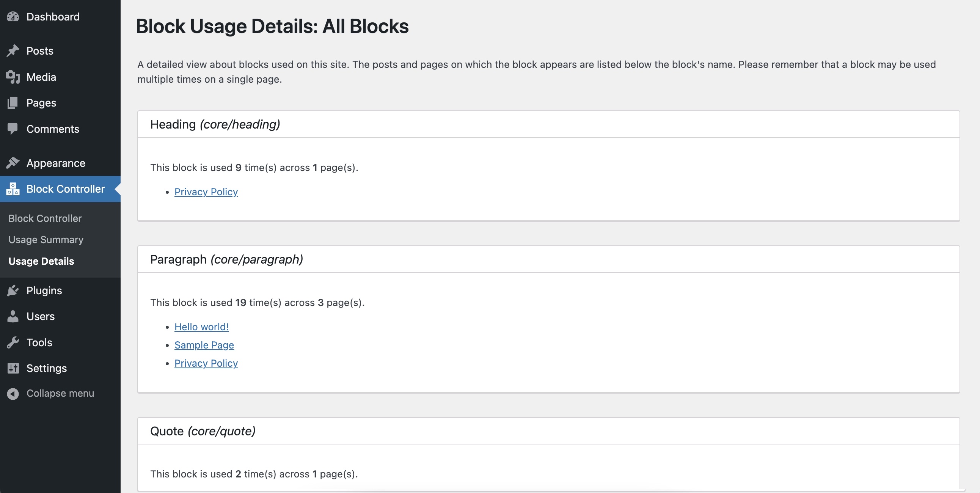Click the Pages document icon

coord(13,103)
